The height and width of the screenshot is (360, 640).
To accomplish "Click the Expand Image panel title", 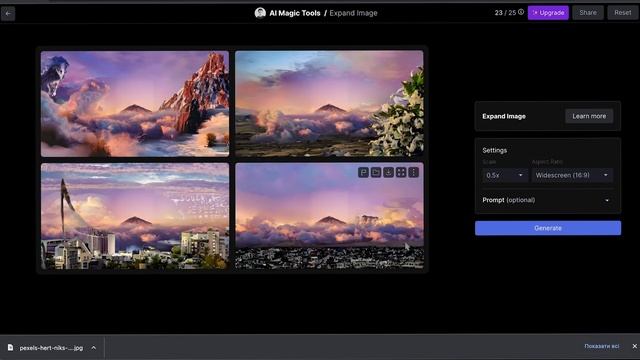I will click(x=504, y=116).
